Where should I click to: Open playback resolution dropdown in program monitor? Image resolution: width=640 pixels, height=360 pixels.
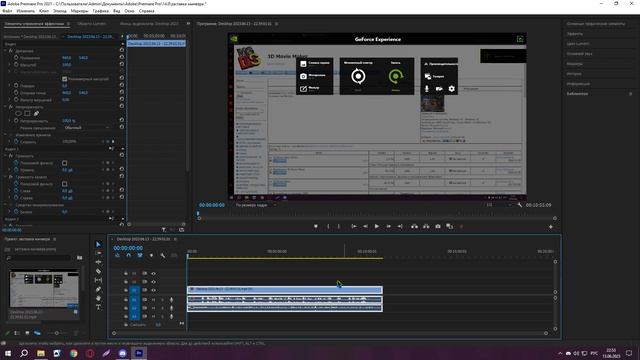(x=499, y=205)
